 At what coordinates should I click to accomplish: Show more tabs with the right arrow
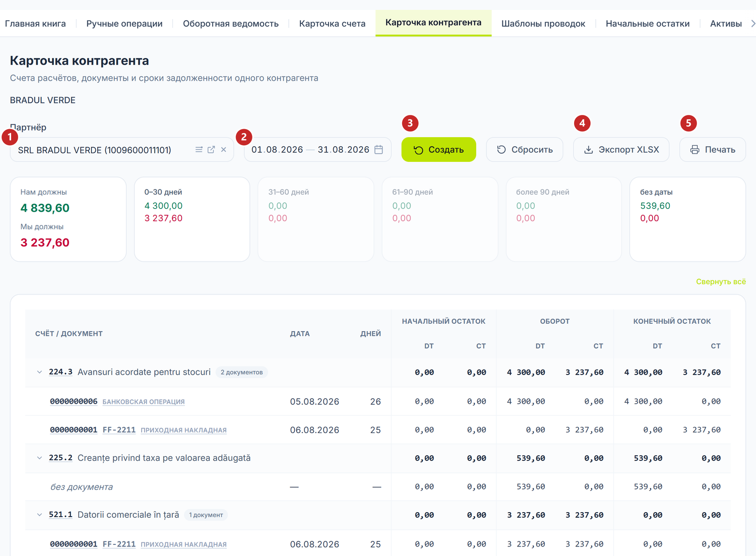coord(752,24)
